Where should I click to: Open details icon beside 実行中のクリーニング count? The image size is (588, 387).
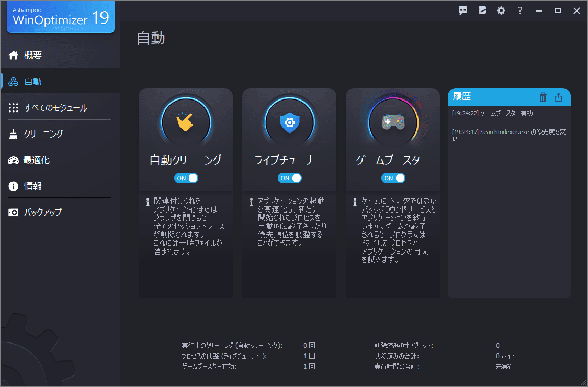coord(312,345)
